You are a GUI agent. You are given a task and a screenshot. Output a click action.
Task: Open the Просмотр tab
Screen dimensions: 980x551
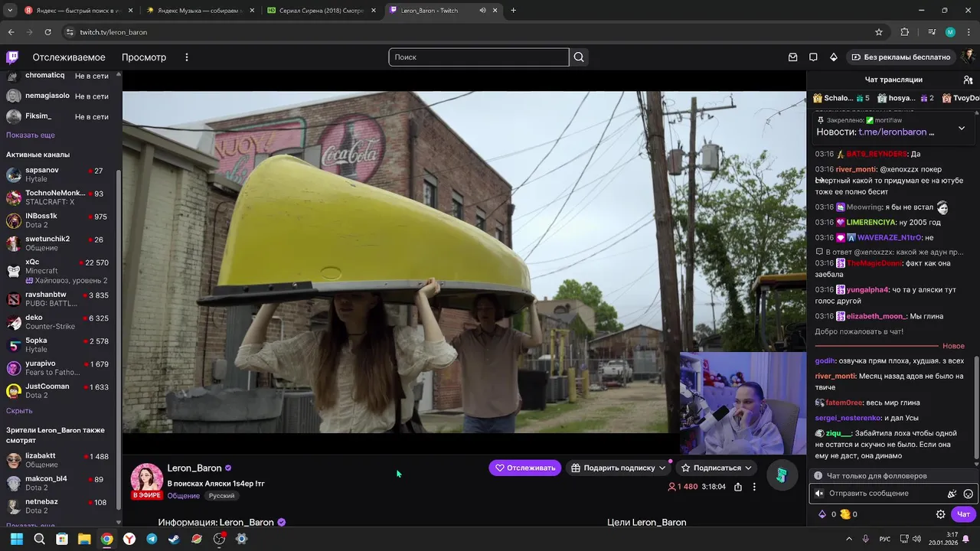(144, 57)
